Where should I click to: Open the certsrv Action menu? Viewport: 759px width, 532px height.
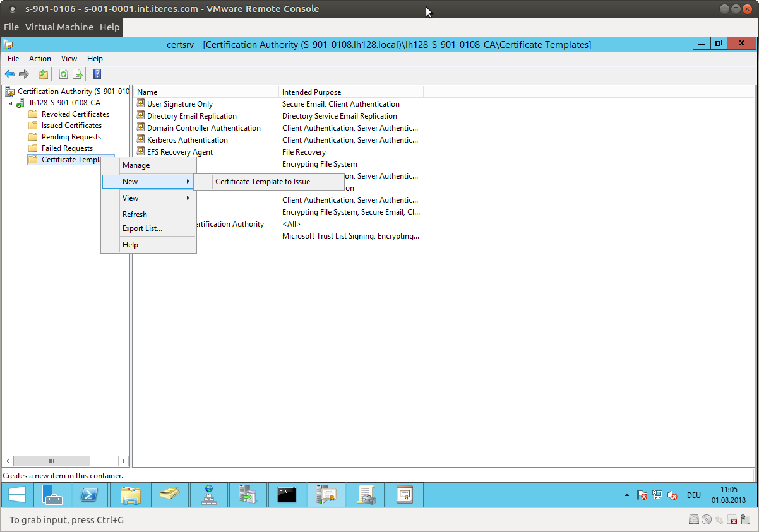click(40, 59)
